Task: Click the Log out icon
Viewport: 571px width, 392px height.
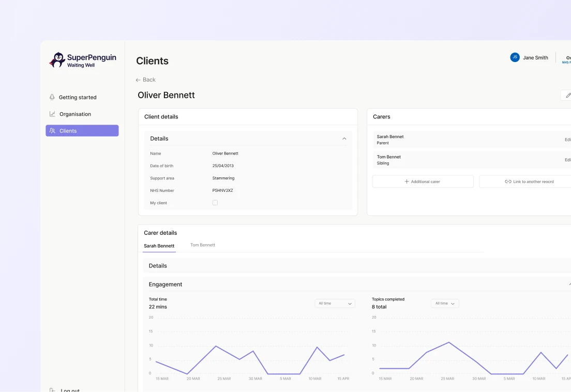Action: point(52,390)
